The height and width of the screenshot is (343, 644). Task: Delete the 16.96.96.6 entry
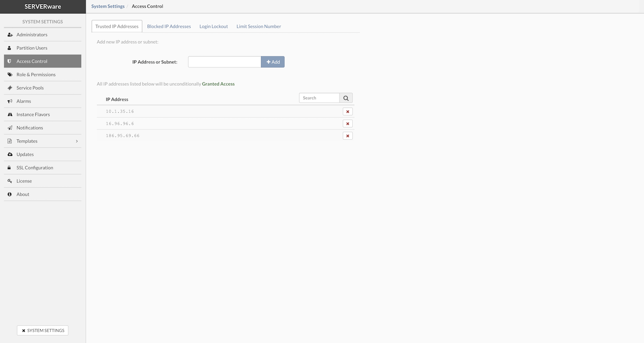point(348,124)
